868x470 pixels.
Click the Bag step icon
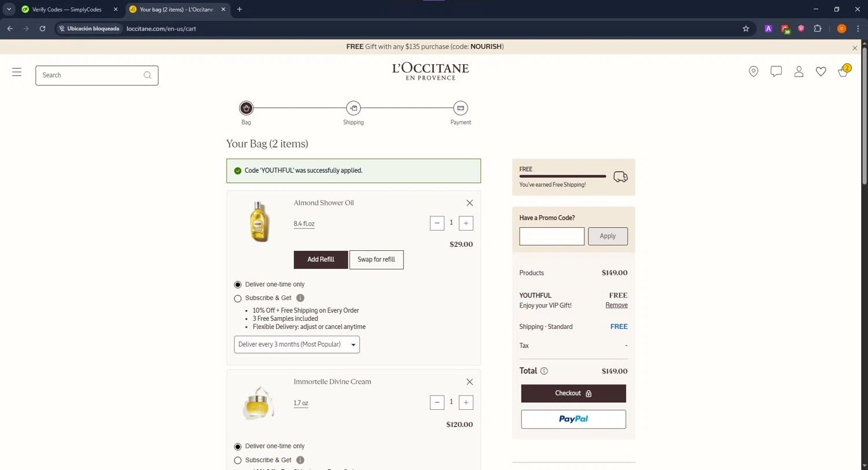[x=247, y=108]
